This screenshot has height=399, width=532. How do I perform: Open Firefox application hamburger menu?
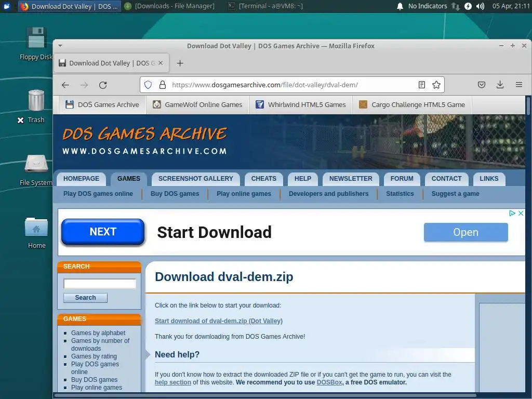pyautogui.click(x=519, y=85)
